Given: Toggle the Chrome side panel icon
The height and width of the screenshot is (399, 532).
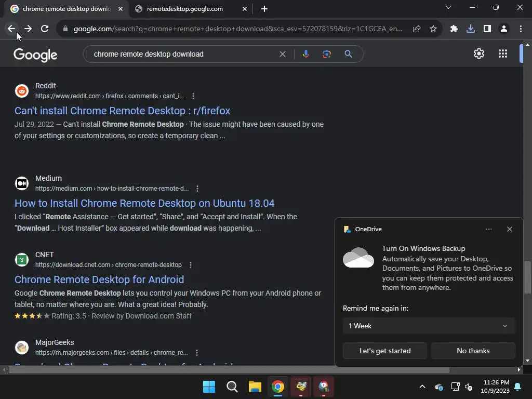Looking at the screenshot, I should point(487,29).
